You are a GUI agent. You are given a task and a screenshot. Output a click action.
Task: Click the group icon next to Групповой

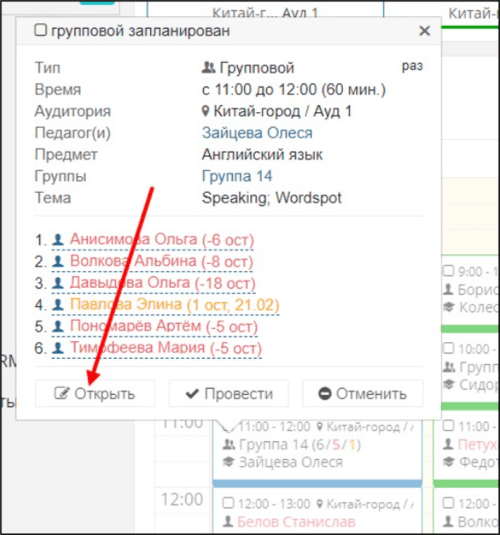tap(208, 67)
